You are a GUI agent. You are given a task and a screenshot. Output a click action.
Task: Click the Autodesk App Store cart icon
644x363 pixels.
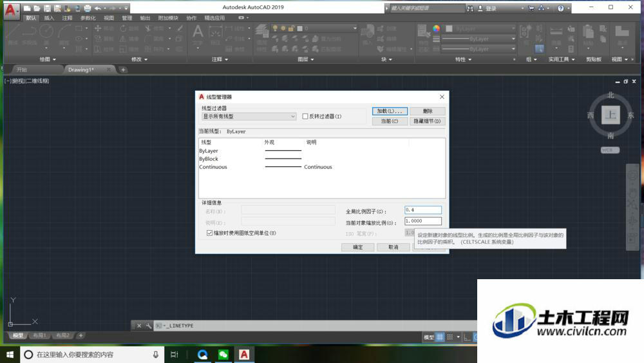click(531, 8)
